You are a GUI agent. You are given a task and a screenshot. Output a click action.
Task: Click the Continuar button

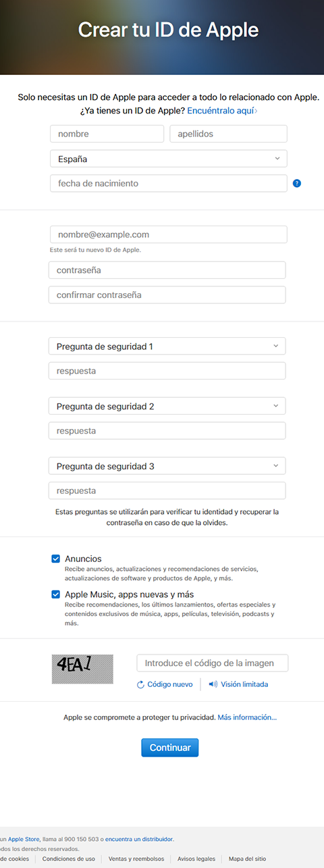[170, 748]
